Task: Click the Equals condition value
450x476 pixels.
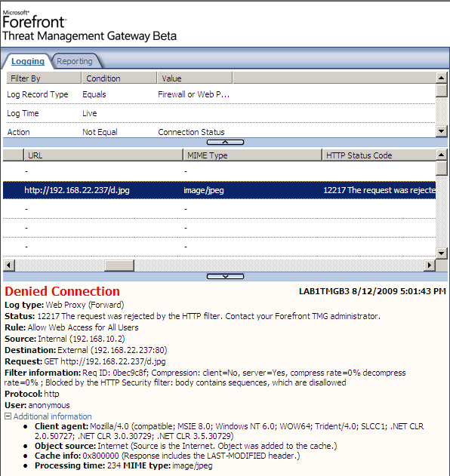Action: tap(94, 94)
